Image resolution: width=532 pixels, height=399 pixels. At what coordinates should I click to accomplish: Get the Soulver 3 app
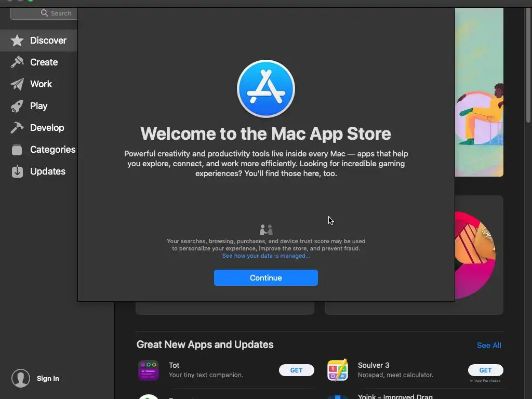[x=486, y=370]
